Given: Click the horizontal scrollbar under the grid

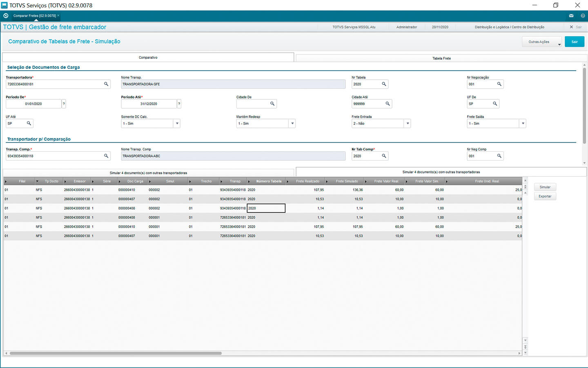Looking at the screenshot, I should 116,353.
